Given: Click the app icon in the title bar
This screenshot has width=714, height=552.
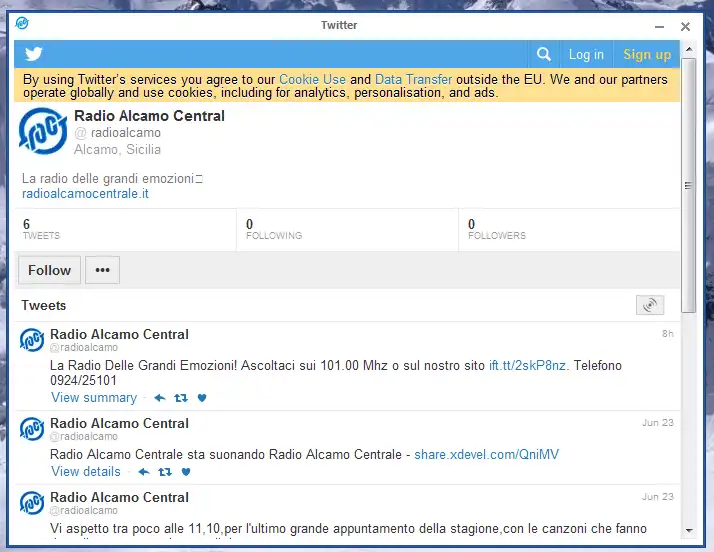Looking at the screenshot, I should [22, 23].
